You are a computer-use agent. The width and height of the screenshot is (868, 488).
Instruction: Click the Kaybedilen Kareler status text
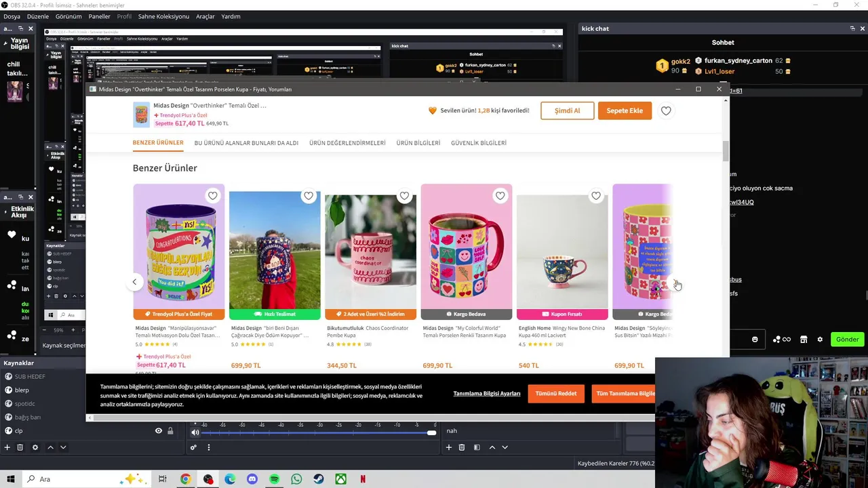(616, 464)
